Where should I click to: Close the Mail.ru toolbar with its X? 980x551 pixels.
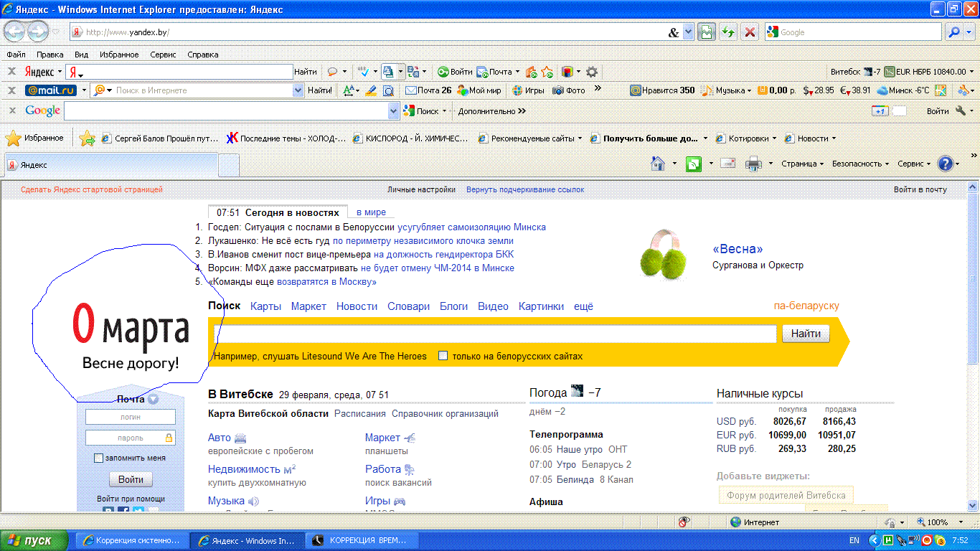point(12,90)
